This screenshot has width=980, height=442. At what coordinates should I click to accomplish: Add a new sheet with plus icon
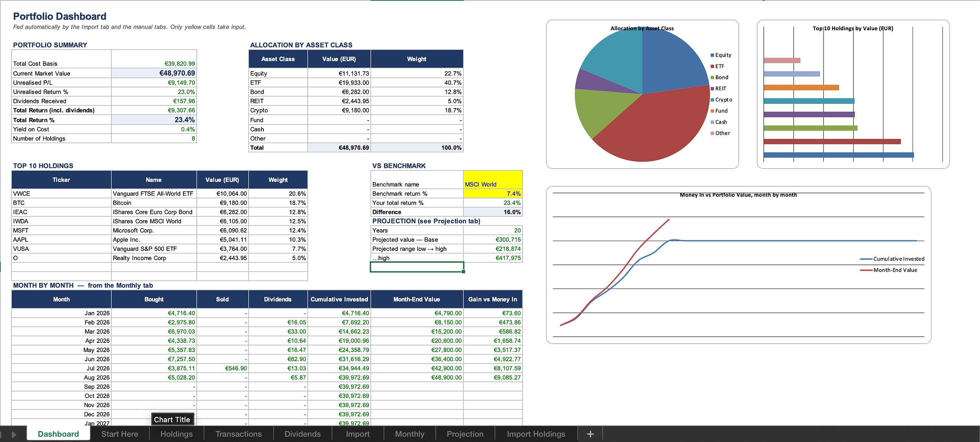click(590, 434)
